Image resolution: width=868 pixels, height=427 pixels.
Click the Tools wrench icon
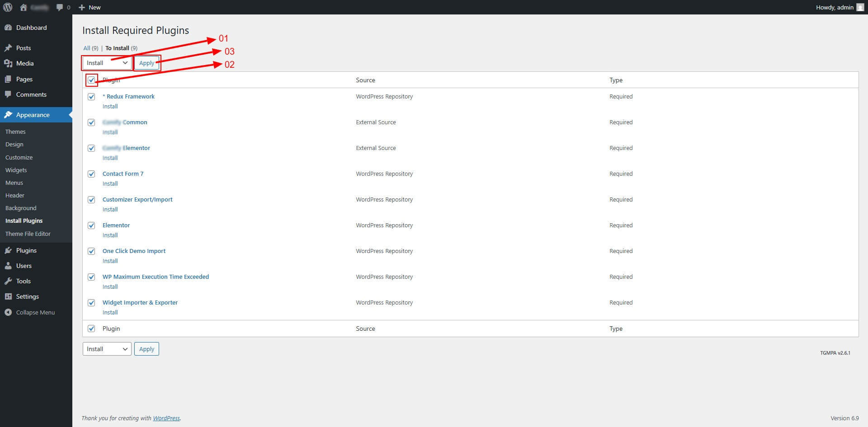tap(8, 281)
